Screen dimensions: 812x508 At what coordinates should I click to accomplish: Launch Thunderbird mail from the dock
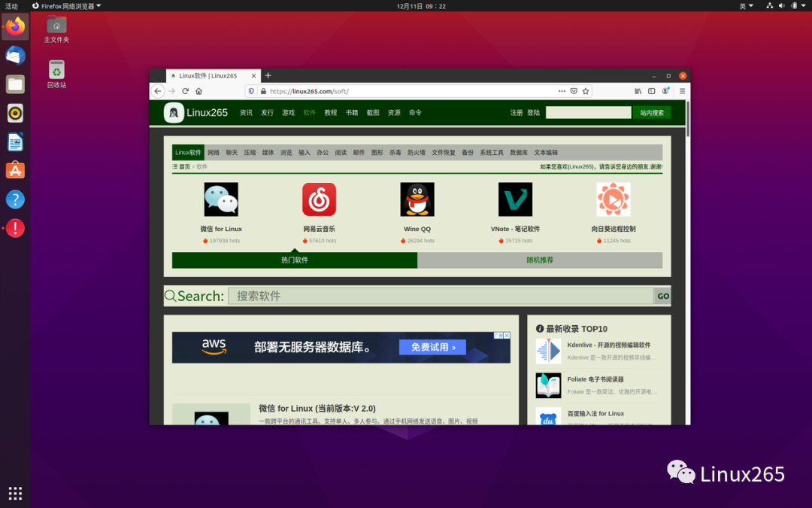click(15, 56)
